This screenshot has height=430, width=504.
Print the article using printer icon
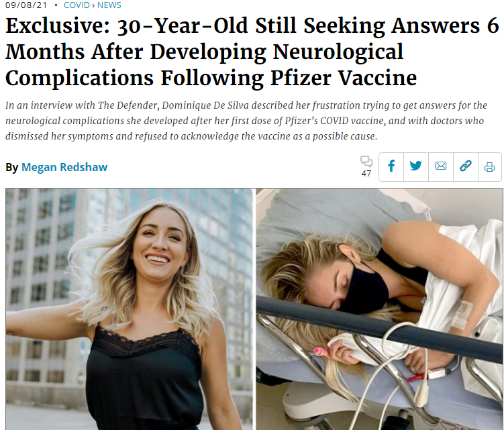point(489,167)
